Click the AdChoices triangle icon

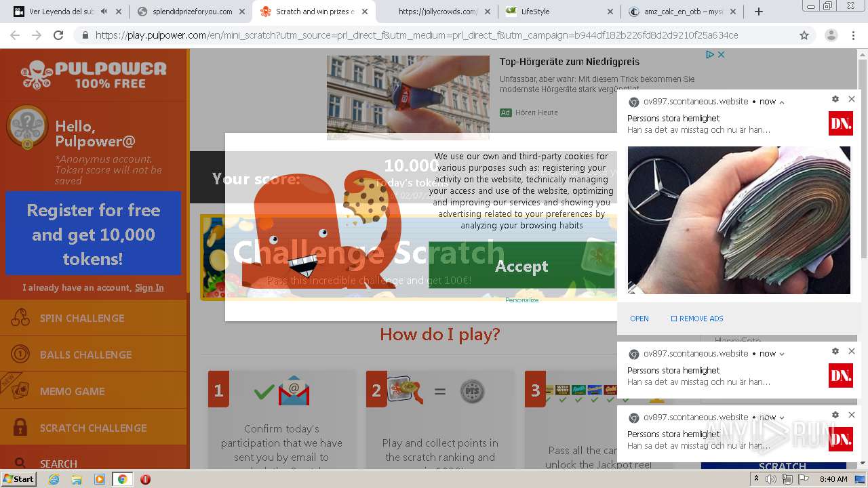tap(710, 55)
